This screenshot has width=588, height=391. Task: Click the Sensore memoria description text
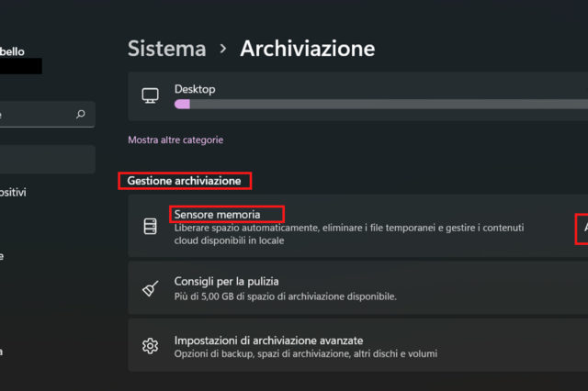(x=349, y=234)
